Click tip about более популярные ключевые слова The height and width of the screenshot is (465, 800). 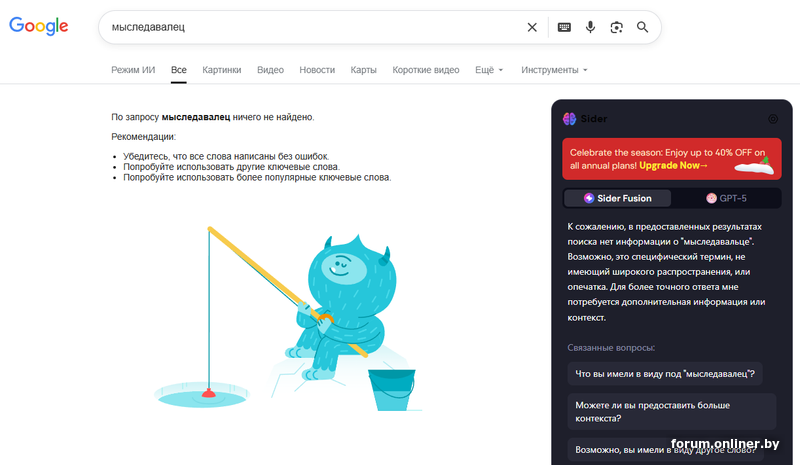click(257, 178)
